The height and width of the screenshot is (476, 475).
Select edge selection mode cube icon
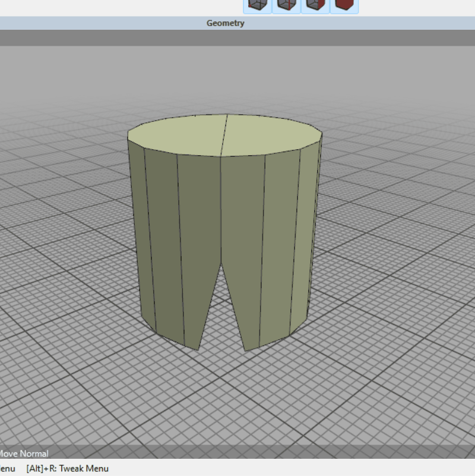point(286,6)
